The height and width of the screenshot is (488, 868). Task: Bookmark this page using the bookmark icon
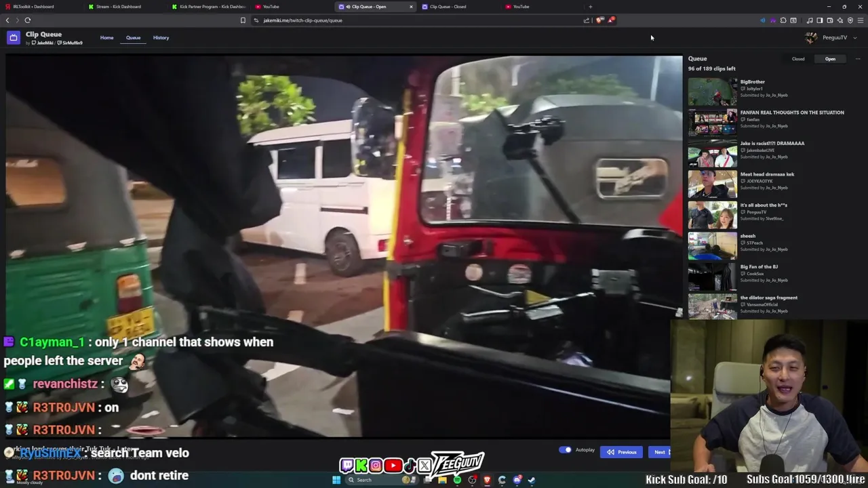pyautogui.click(x=243, y=20)
